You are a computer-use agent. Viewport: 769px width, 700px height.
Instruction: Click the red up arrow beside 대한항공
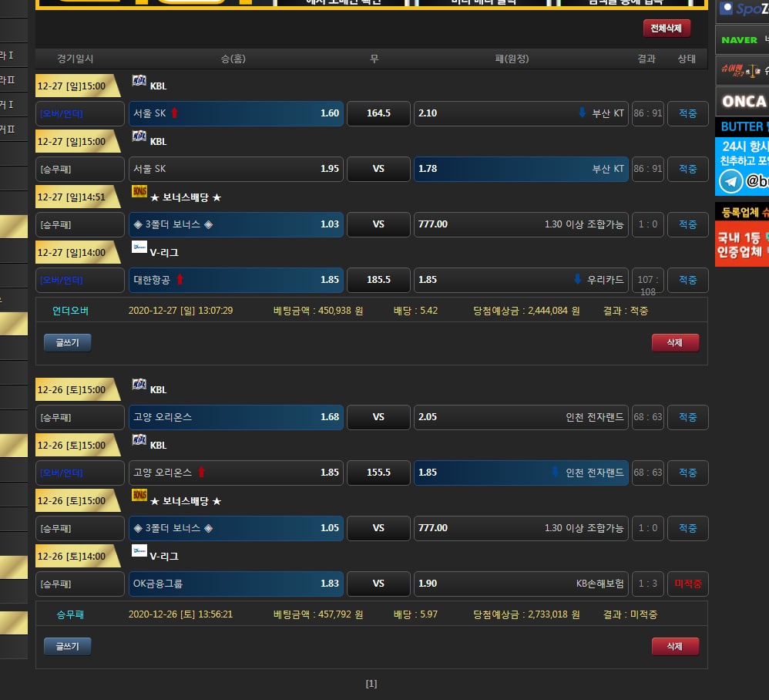pyautogui.click(x=180, y=280)
